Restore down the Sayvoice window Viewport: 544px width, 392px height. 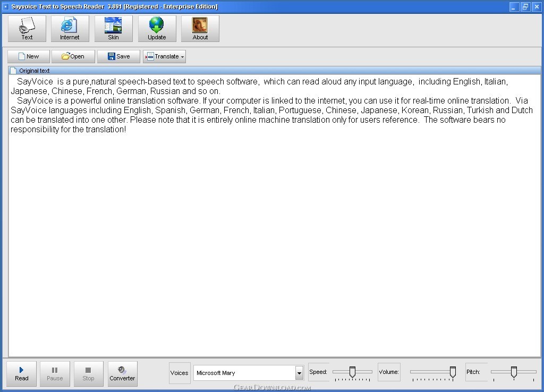point(525,6)
